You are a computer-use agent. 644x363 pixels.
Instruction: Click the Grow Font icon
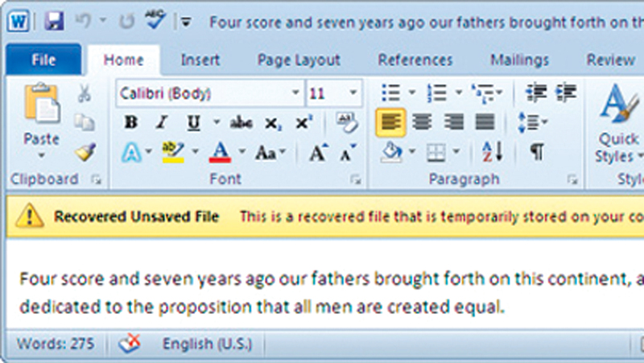[318, 152]
